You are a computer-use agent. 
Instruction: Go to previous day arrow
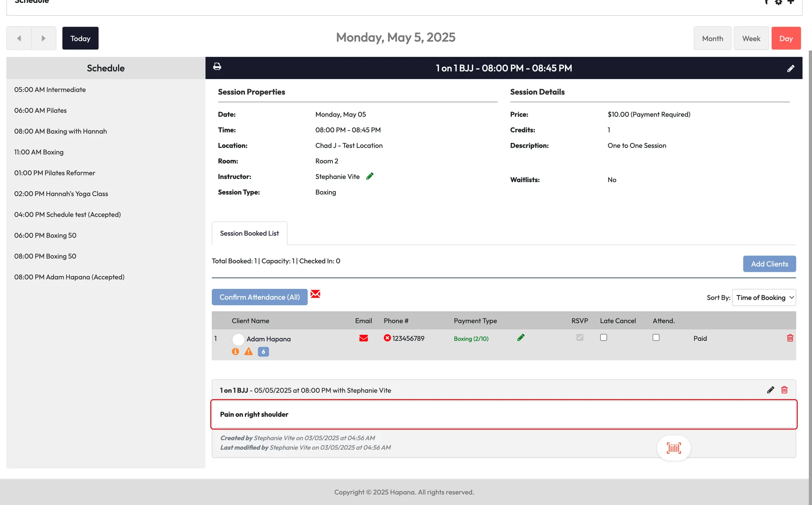coord(19,38)
